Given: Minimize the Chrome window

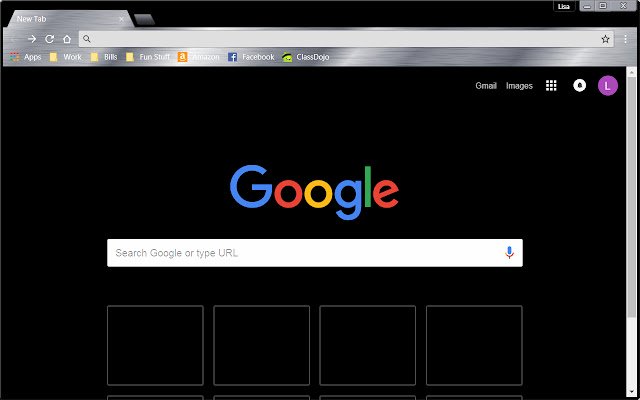Looking at the screenshot, I should click(587, 6).
